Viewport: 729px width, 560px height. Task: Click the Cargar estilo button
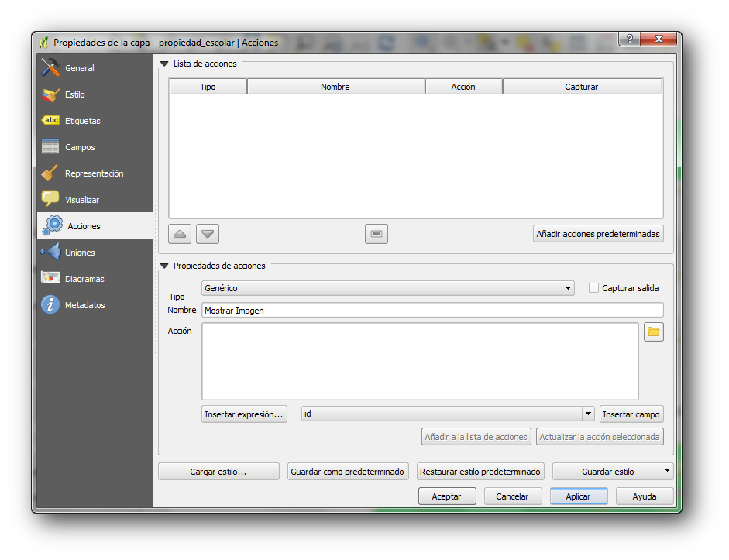218,472
